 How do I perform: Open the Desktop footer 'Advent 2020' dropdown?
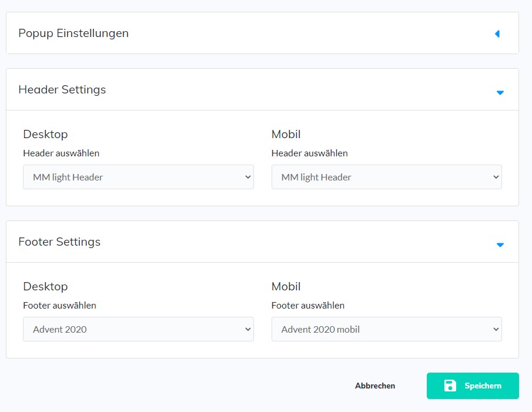click(x=138, y=329)
